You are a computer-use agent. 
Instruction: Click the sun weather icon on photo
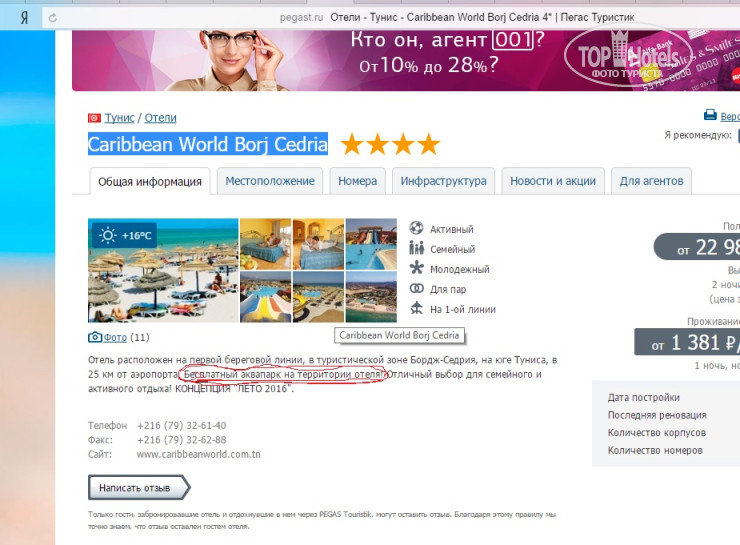(108, 236)
